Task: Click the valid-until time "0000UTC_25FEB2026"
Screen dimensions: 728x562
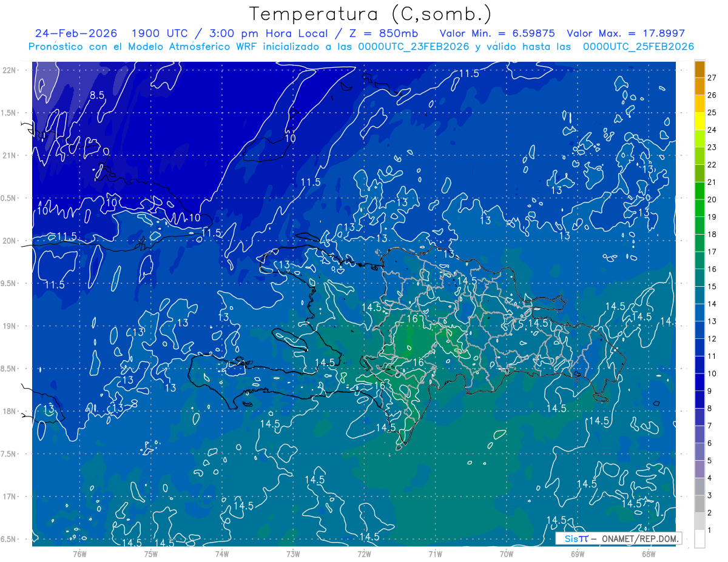Action: click(638, 47)
